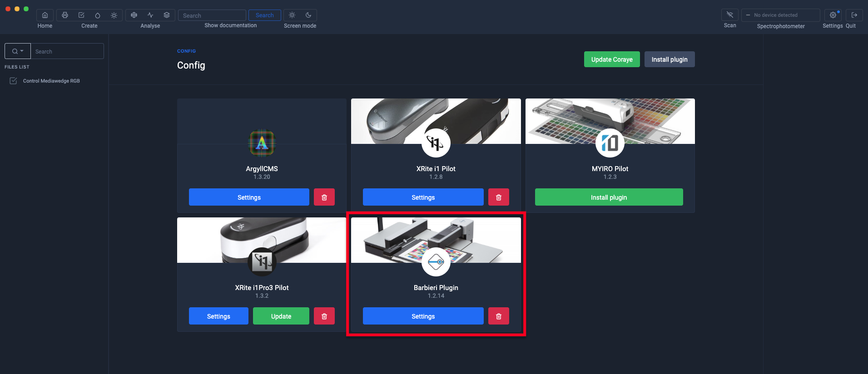Screen dimensions: 868x374
Task: Click the sun icon in Create group
Action: point(114,15)
